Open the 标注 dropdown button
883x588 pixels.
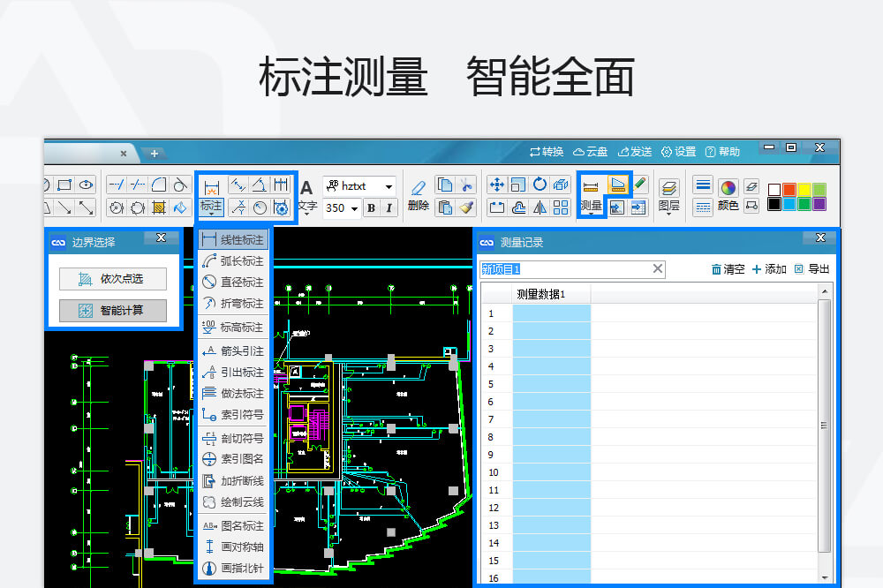(211, 207)
